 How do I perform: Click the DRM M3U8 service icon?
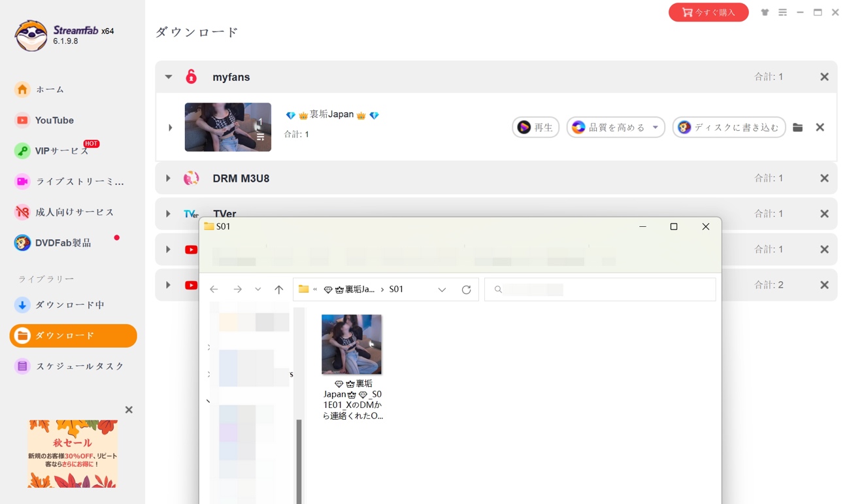(191, 178)
